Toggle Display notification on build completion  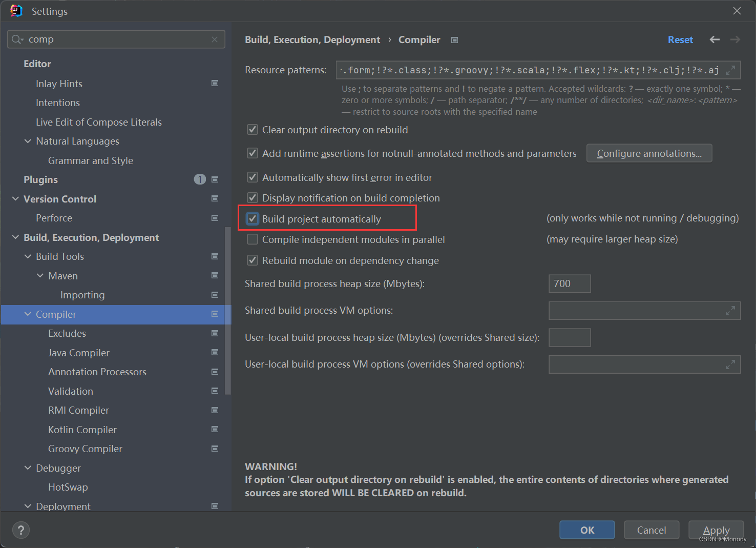click(x=253, y=198)
